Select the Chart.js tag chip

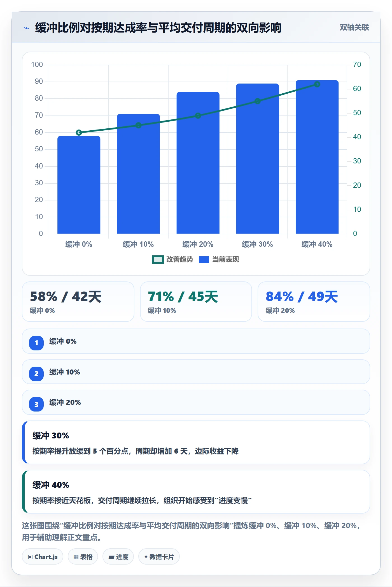pyautogui.click(x=43, y=557)
